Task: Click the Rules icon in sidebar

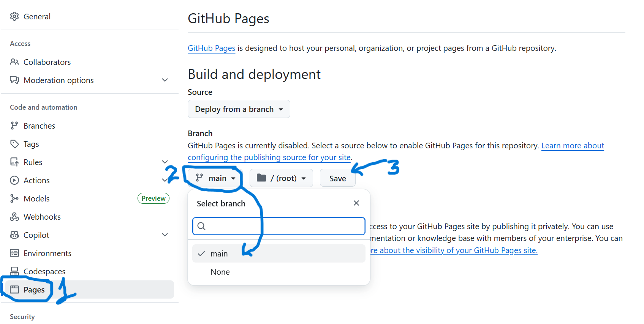Action: coord(14,162)
